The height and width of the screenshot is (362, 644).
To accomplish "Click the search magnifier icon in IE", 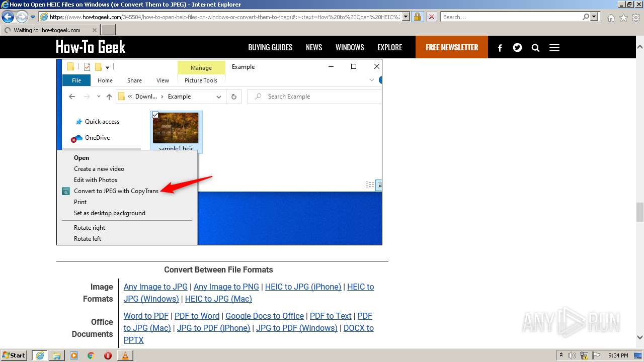I will click(x=586, y=17).
